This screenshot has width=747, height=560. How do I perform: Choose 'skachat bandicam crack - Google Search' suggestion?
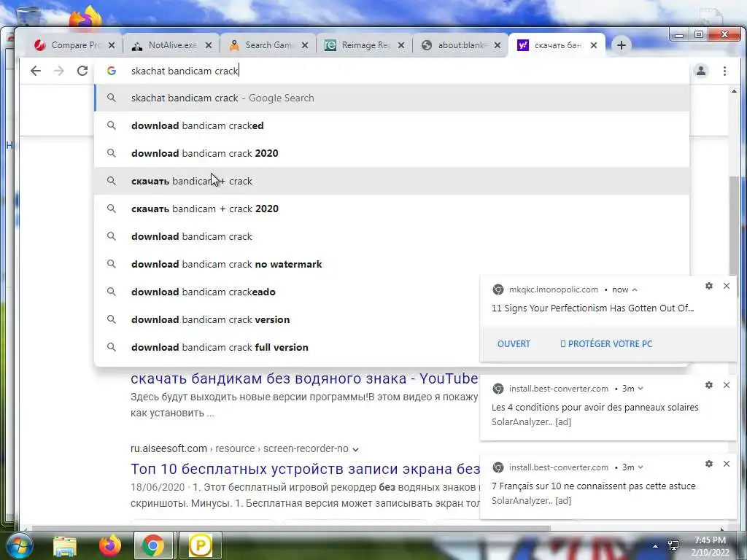click(392, 98)
